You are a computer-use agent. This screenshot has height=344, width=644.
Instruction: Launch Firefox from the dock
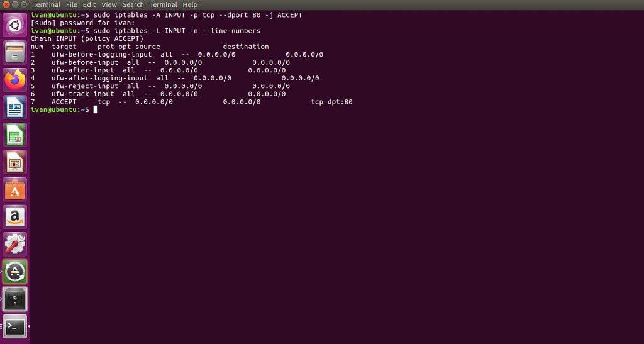pyautogui.click(x=15, y=80)
